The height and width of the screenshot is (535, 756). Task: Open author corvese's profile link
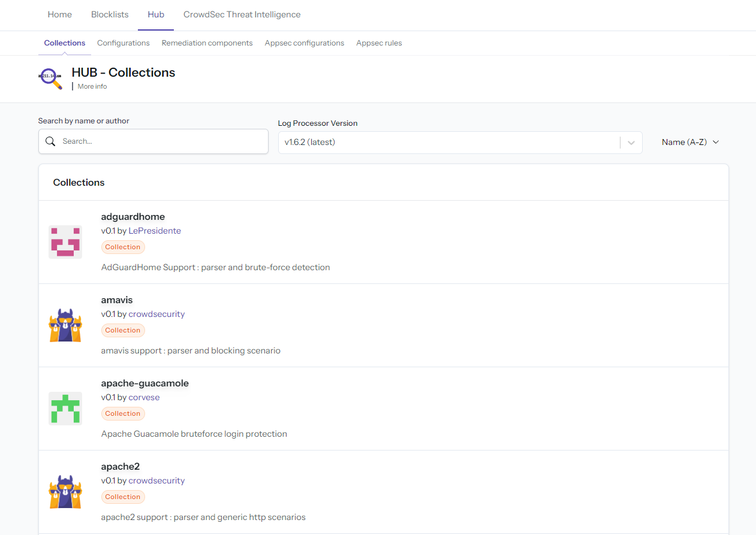pos(144,397)
